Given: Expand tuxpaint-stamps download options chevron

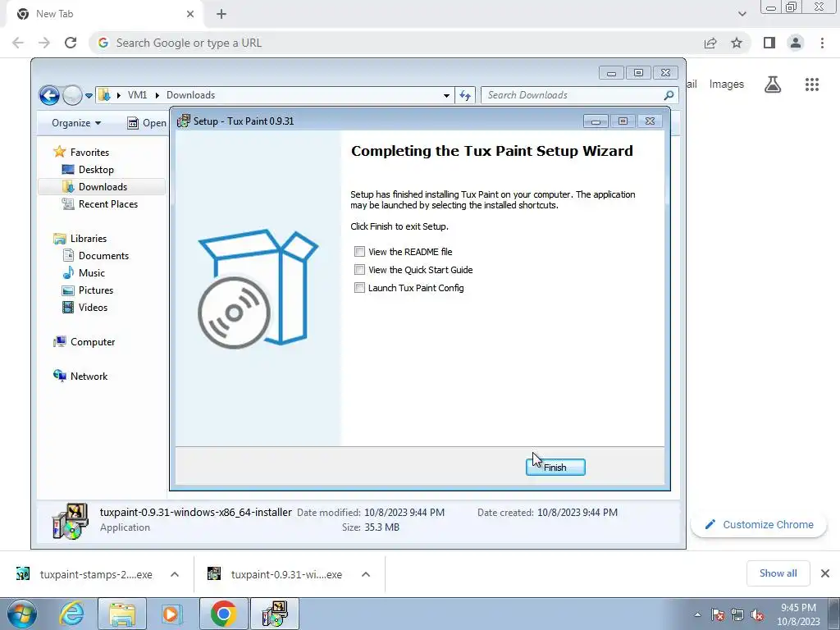Looking at the screenshot, I should [x=174, y=574].
